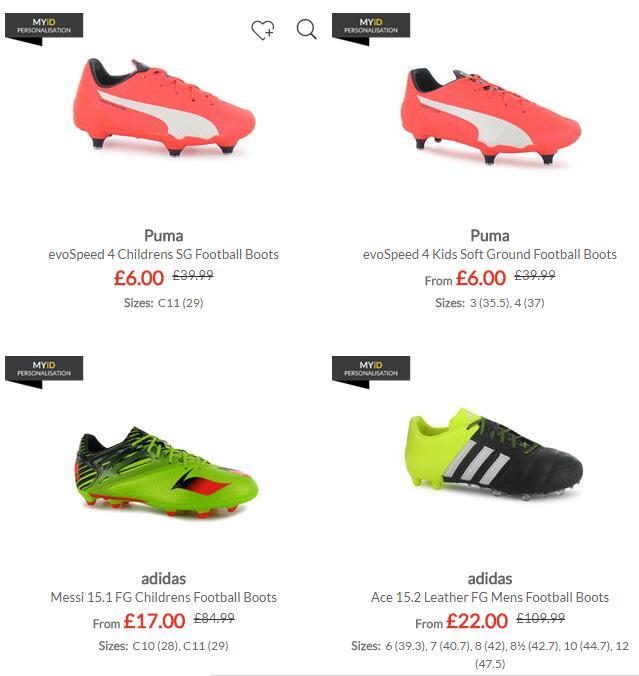Click MYiD badge on Ace 15.2 boots
Screen dimensions: 639x676
(x=371, y=372)
